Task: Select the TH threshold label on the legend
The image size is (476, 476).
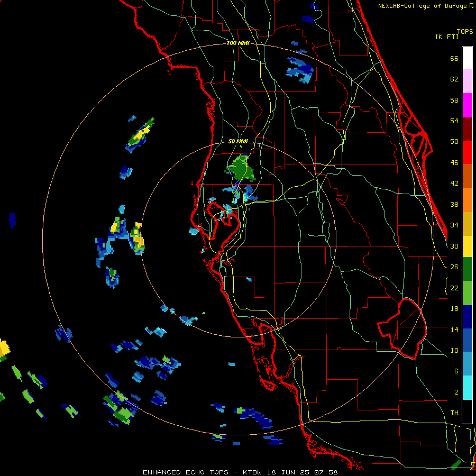Action: pyautogui.click(x=454, y=413)
